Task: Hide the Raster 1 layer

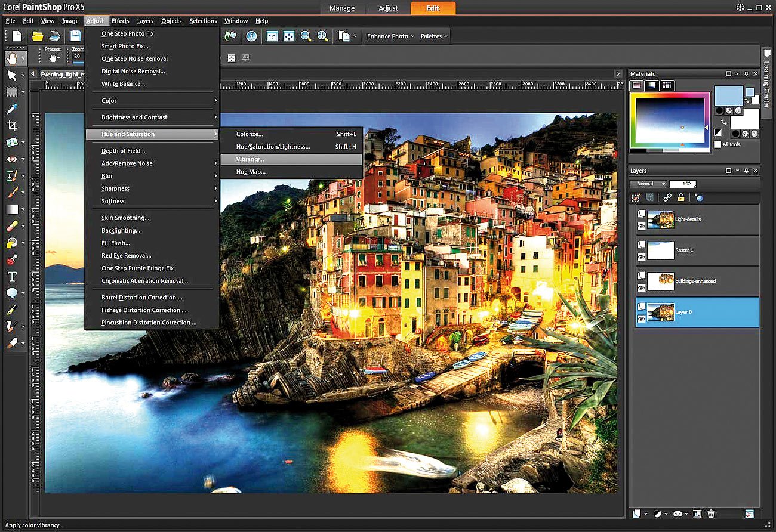Action: pyautogui.click(x=642, y=257)
